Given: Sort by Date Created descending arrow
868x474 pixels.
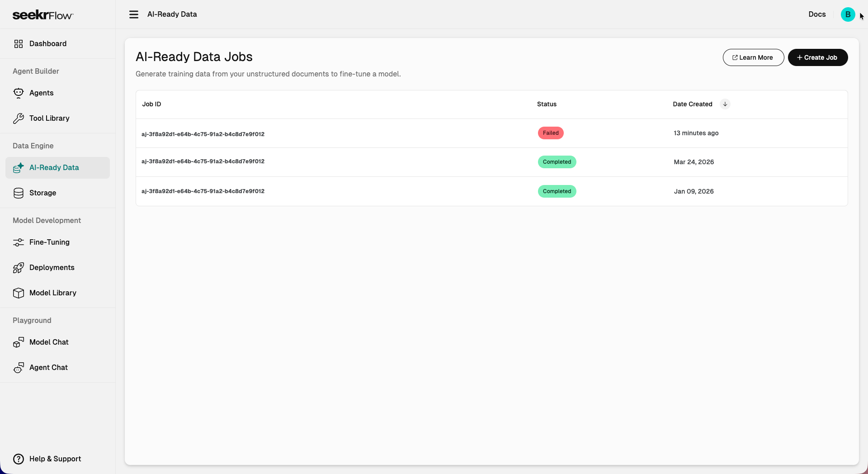Looking at the screenshot, I should pyautogui.click(x=725, y=104).
